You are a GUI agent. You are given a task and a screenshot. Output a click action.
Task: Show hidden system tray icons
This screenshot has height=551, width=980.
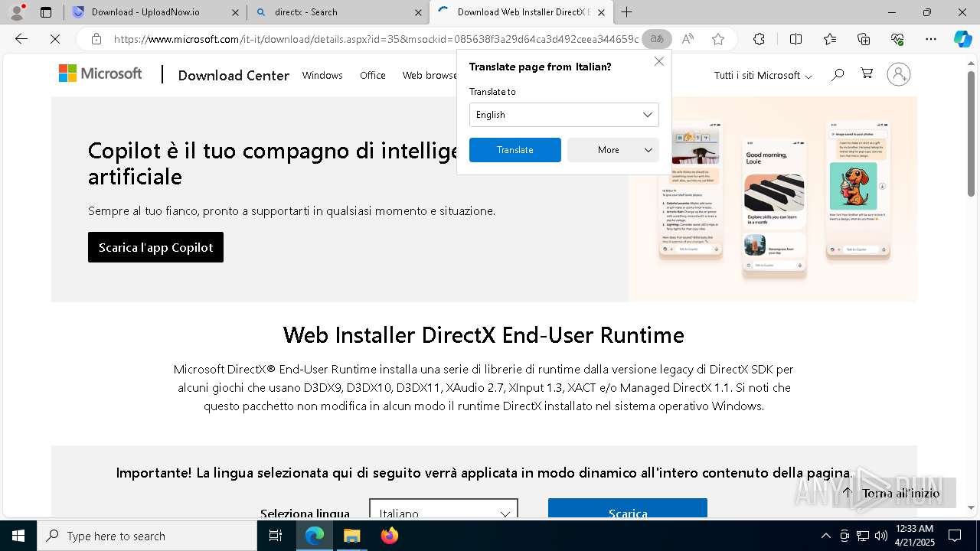[825, 536]
